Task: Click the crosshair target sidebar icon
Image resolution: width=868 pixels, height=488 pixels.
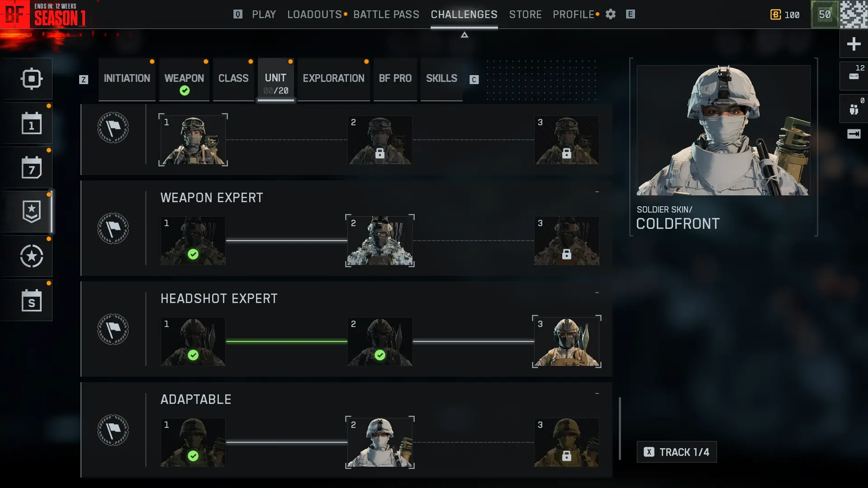Action: coord(32,79)
